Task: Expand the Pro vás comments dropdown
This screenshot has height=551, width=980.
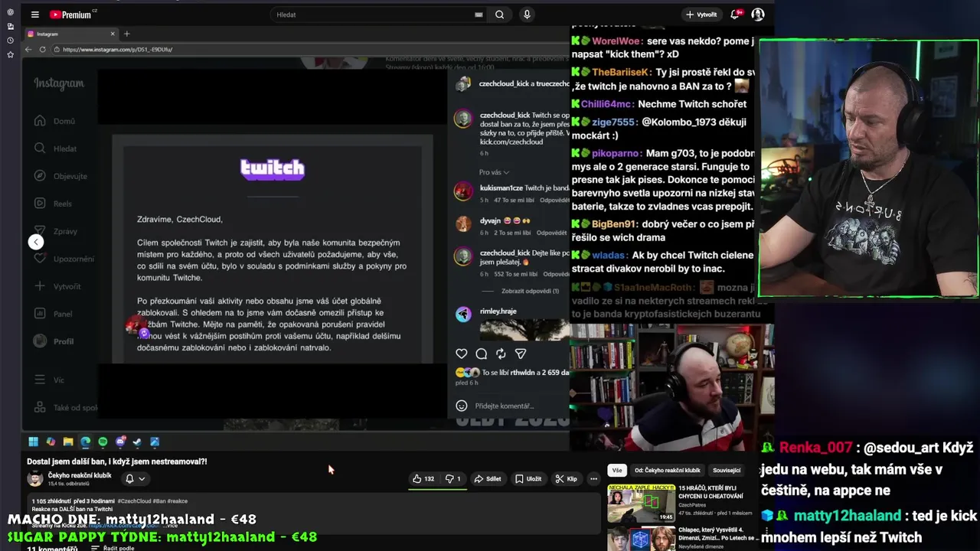Action: (494, 172)
